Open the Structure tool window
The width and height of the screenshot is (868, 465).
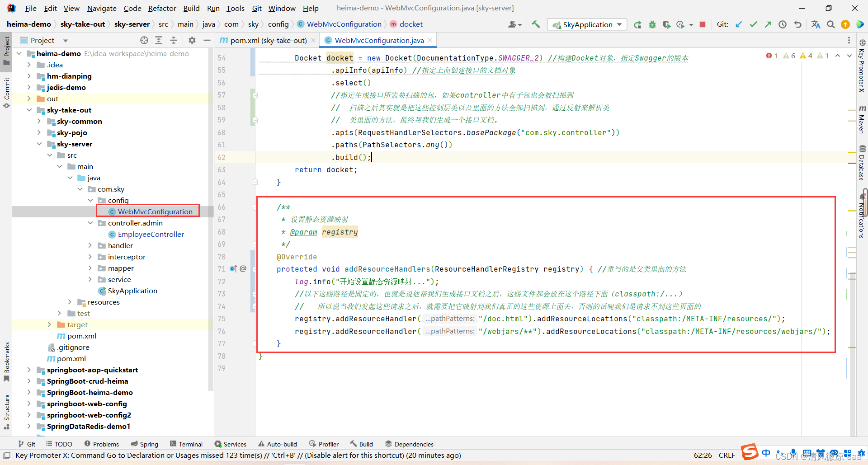pos(6,411)
